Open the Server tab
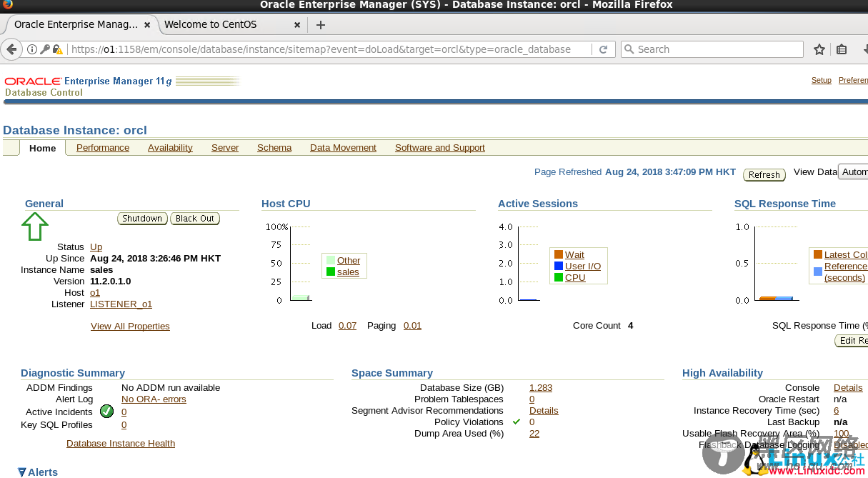The height and width of the screenshot is (478, 868). (x=225, y=148)
